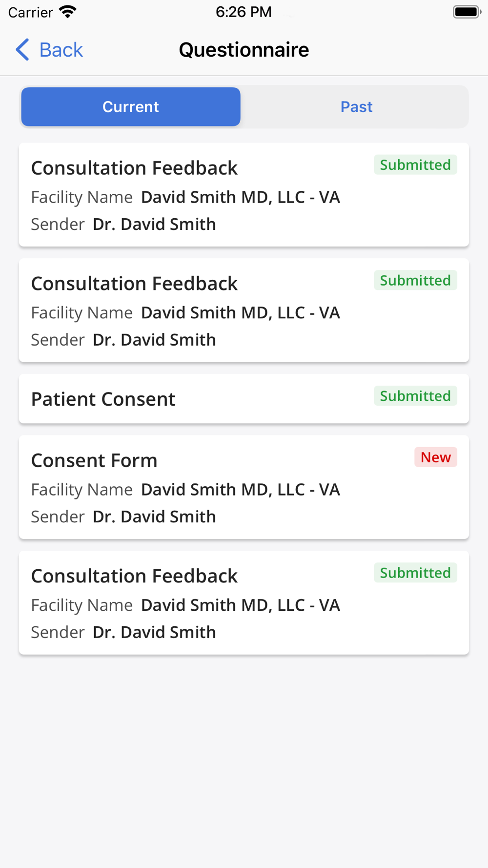The image size is (488, 868).
Task: Tap the facility name on Consent Form card
Action: pyautogui.click(x=240, y=490)
